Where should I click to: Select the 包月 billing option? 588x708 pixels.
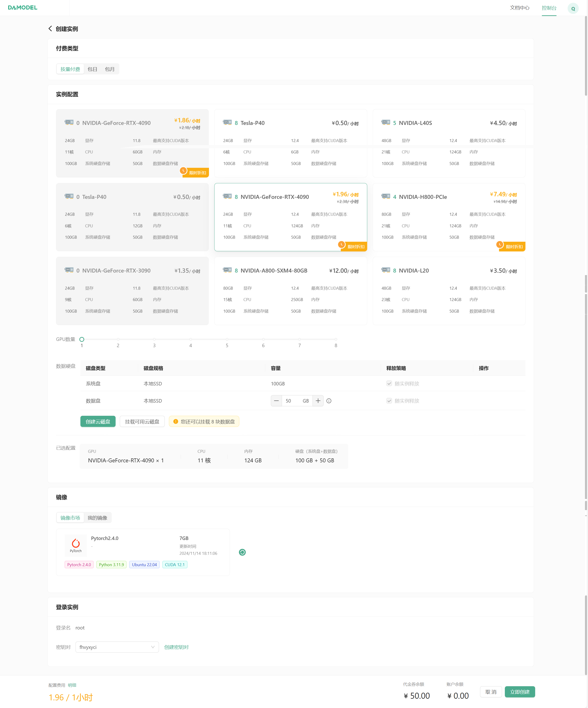point(110,69)
